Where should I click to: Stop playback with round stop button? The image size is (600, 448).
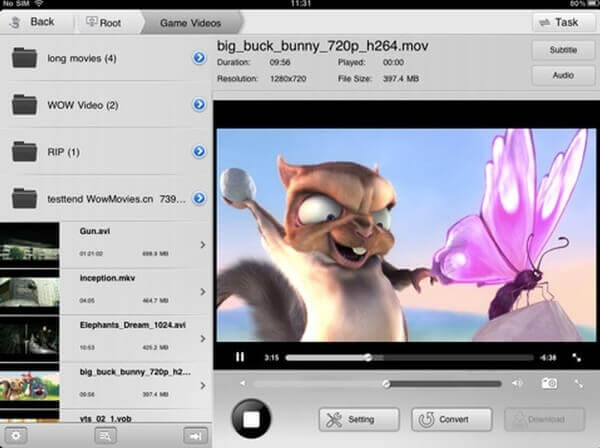251,419
